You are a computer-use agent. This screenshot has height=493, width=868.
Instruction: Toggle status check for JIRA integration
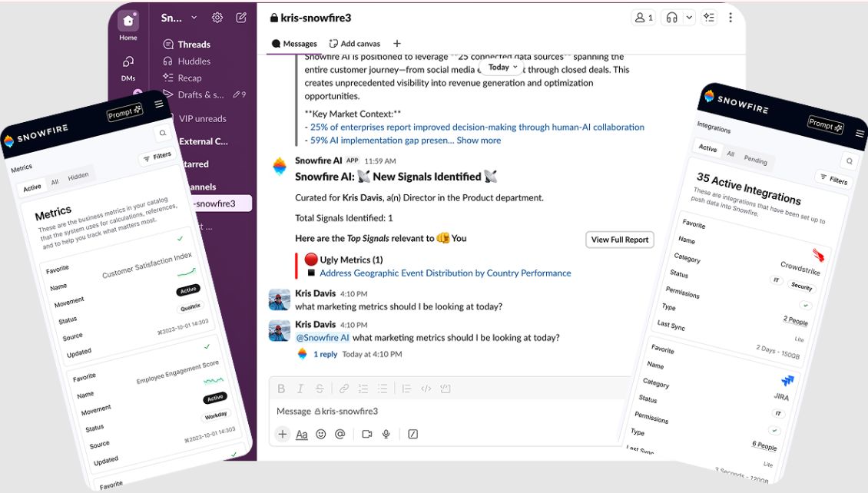coord(774,431)
